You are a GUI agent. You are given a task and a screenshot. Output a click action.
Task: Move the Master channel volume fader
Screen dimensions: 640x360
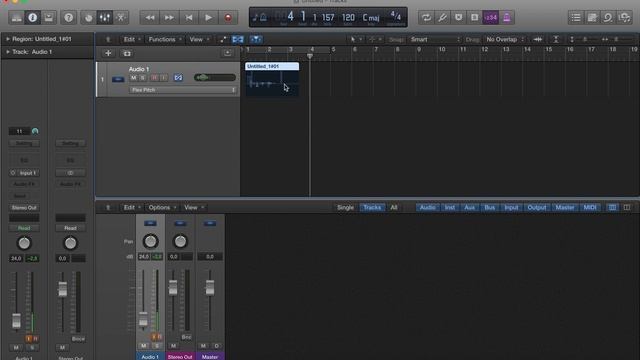(210, 288)
